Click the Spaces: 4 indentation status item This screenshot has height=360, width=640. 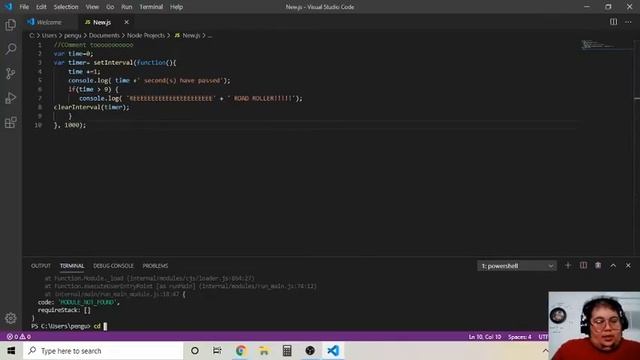pyautogui.click(x=520, y=337)
